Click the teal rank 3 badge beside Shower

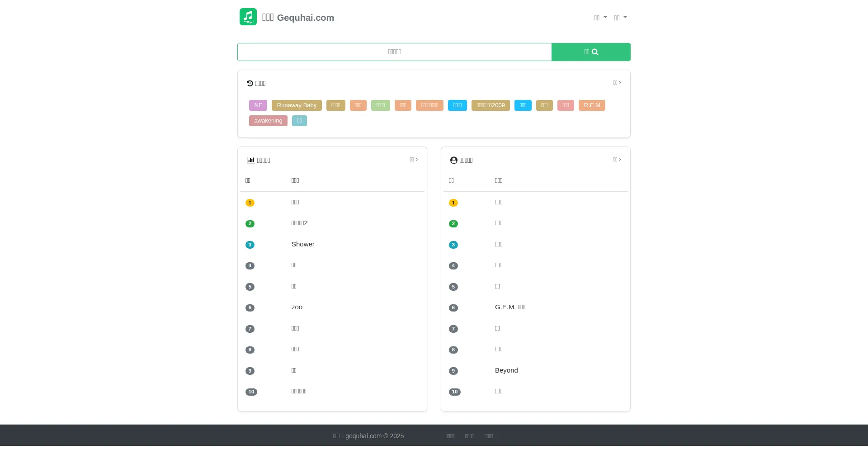[x=250, y=245]
